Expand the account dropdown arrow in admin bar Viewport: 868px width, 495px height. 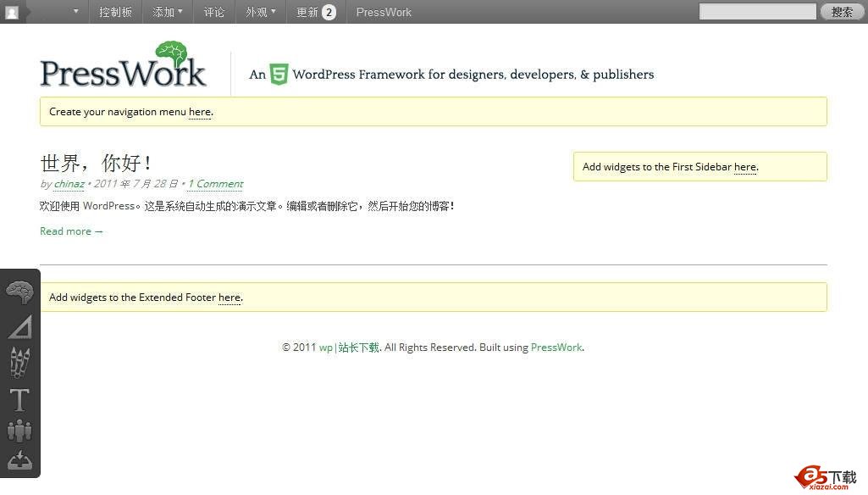(x=76, y=12)
